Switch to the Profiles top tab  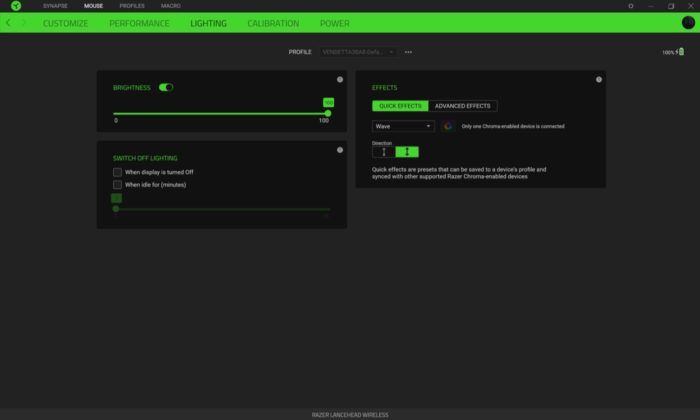tap(132, 6)
